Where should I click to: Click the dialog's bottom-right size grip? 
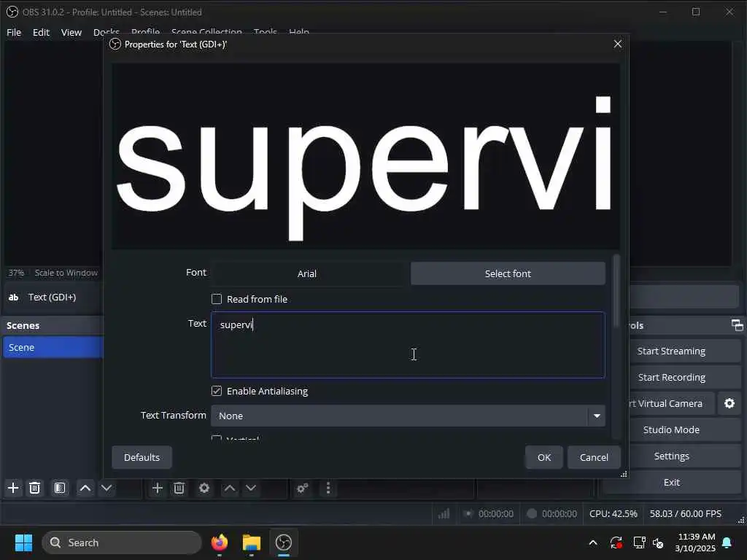[624, 474]
